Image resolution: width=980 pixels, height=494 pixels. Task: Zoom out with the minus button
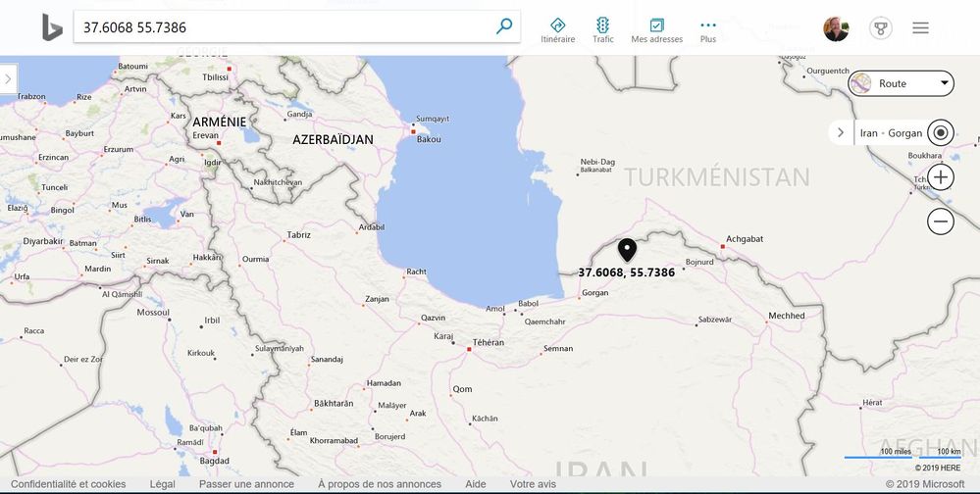click(941, 222)
